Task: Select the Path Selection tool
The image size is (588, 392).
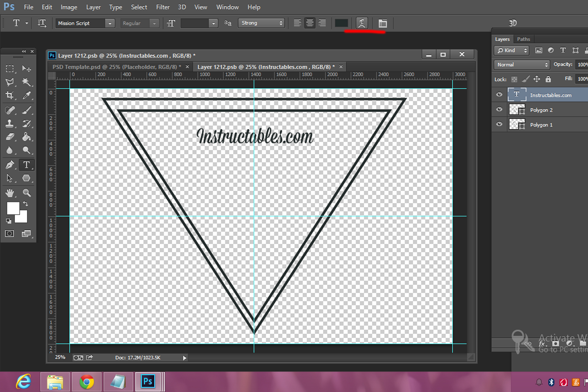Action: [10, 178]
